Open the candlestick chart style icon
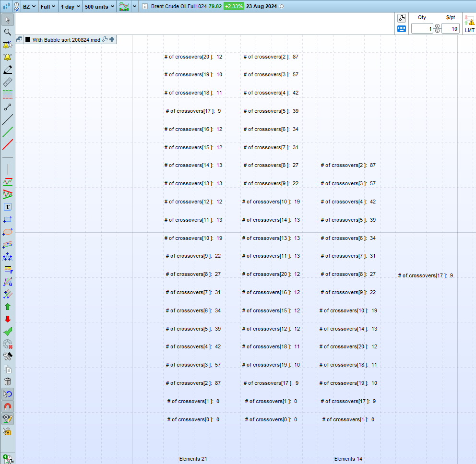This screenshot has width=476, height=464. 6,6
